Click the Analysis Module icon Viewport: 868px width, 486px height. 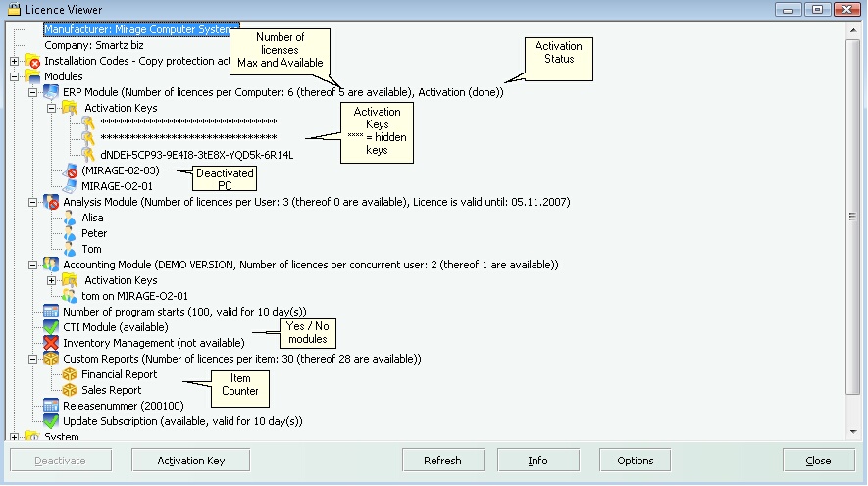point(51,202)
